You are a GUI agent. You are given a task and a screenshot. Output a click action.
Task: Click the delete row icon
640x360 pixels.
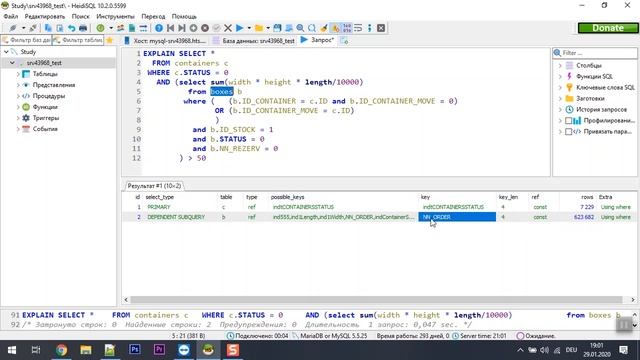(205, 28)
